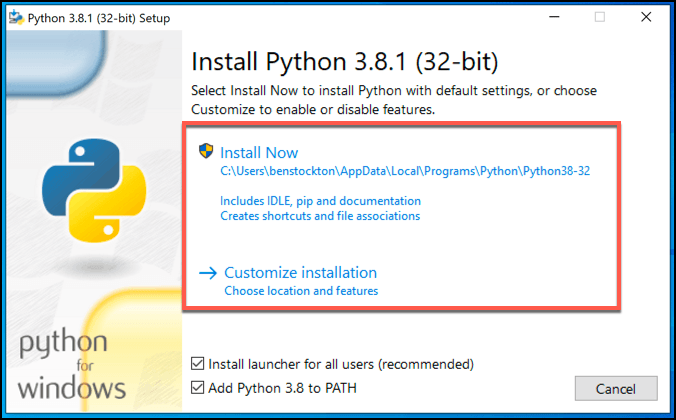The width and height of the screenshot is (676, 420).
Task: Minimize the Python Setup window
Action: [548, 17]
